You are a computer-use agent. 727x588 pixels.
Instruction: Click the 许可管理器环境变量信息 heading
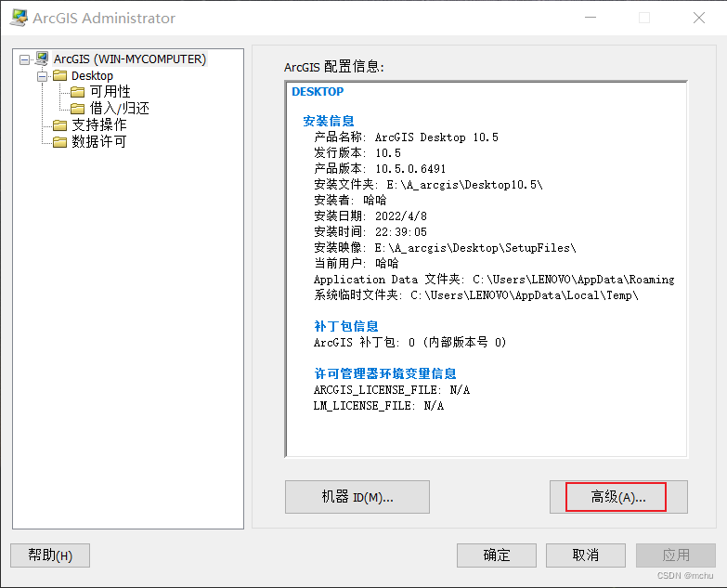[x=384, y=373]
